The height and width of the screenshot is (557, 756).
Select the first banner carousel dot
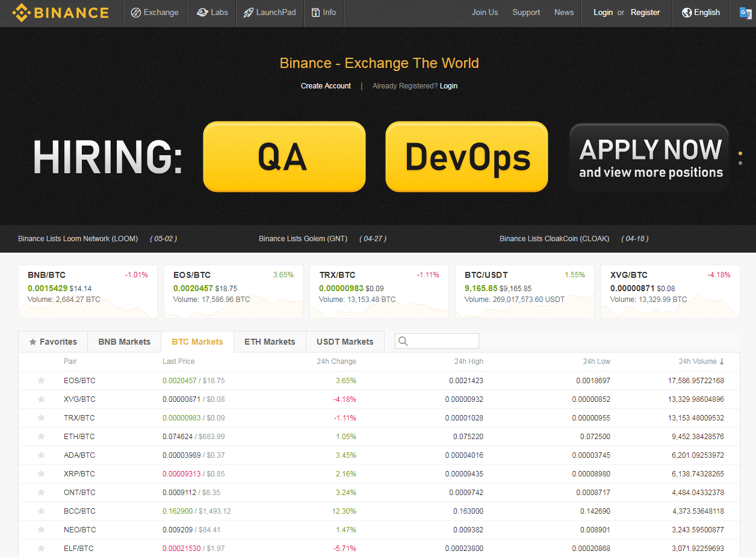point(740,153)
